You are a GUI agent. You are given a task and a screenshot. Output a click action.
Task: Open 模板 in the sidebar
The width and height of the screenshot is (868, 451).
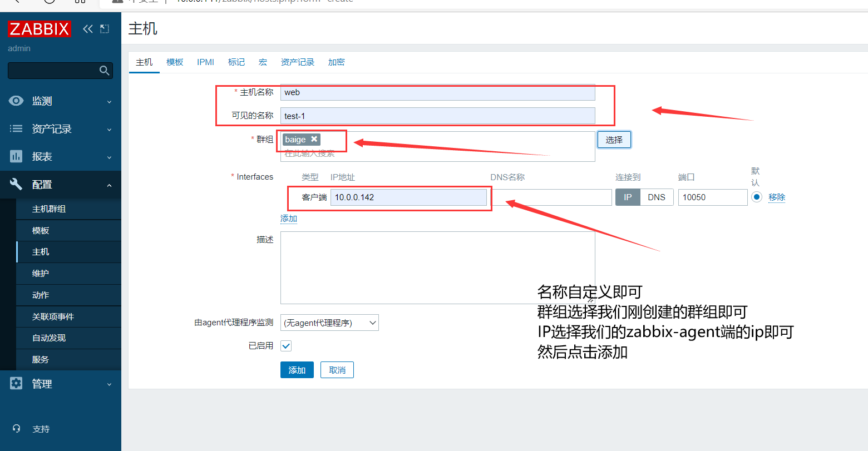[x=69, y=230]
